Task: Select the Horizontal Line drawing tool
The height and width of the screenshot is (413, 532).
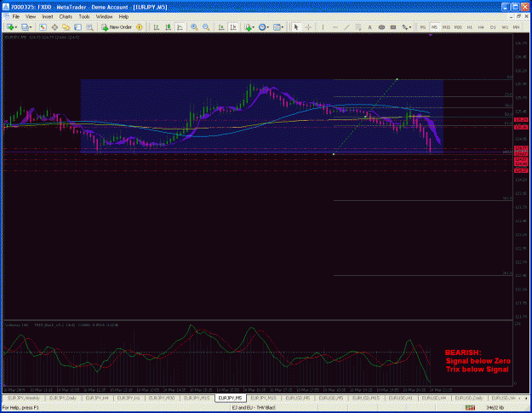Action: click(x=335, y=27)
